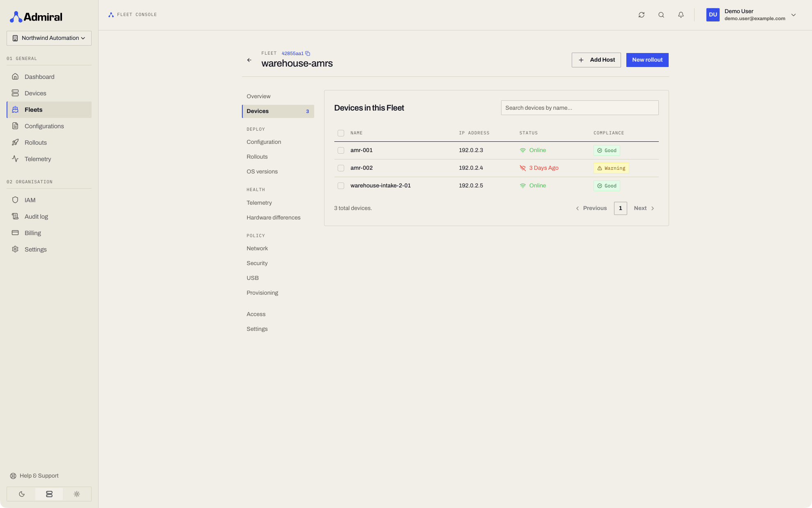The image size is (812, 508).
Task: Click the NAME column header
Action: click(x=357, y=133)
